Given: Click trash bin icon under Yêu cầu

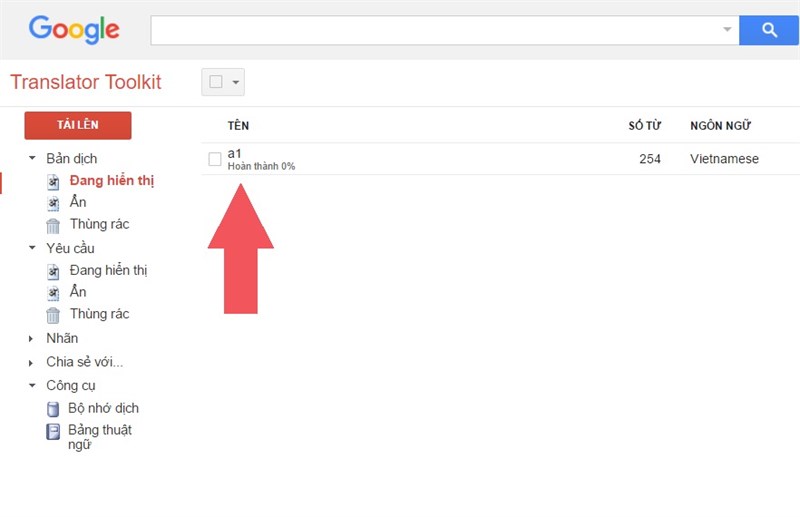Looking at the screenshot, I should pyautogui.click(x=53, y=315).
